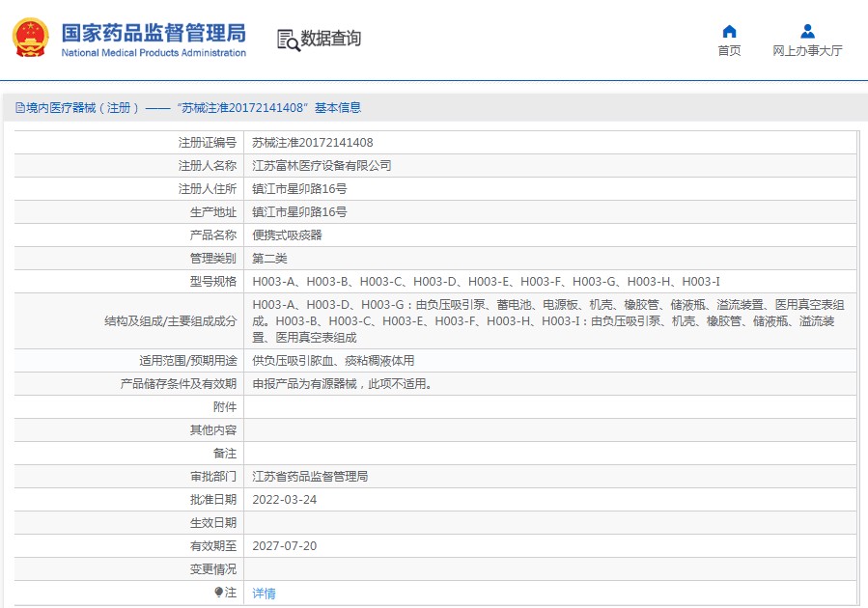Open the 详情 details link
The image size is (868, 608).
[x=264, y=594]
